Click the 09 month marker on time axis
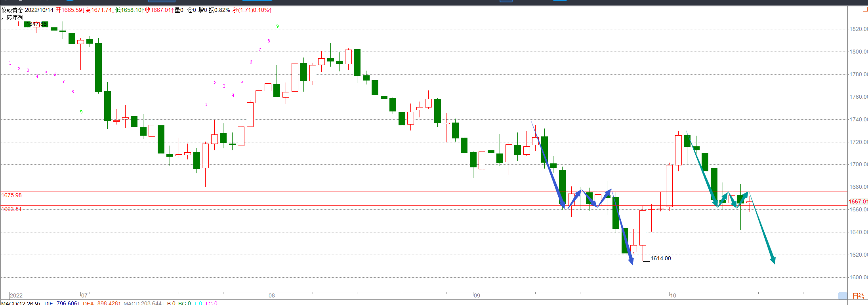This screenshot has height=305, width=868. tap(477, 295)
